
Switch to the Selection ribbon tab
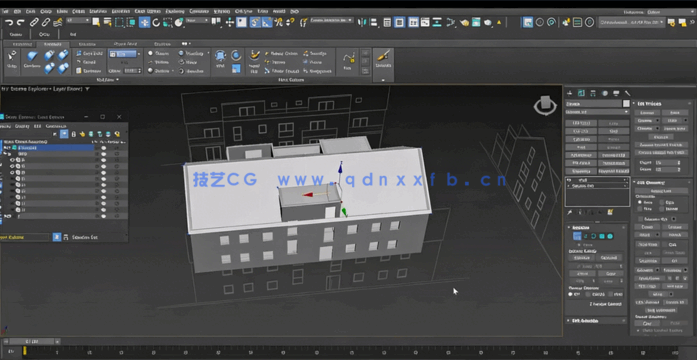coord(87,44)
